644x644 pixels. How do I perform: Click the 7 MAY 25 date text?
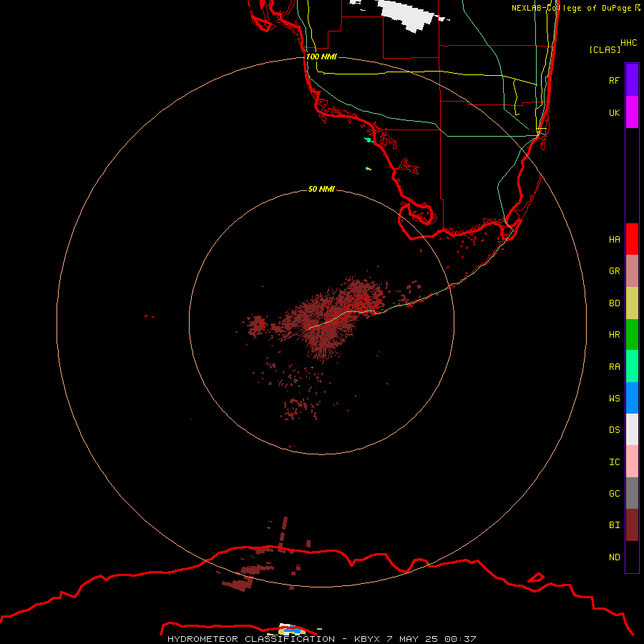(412, 639)
